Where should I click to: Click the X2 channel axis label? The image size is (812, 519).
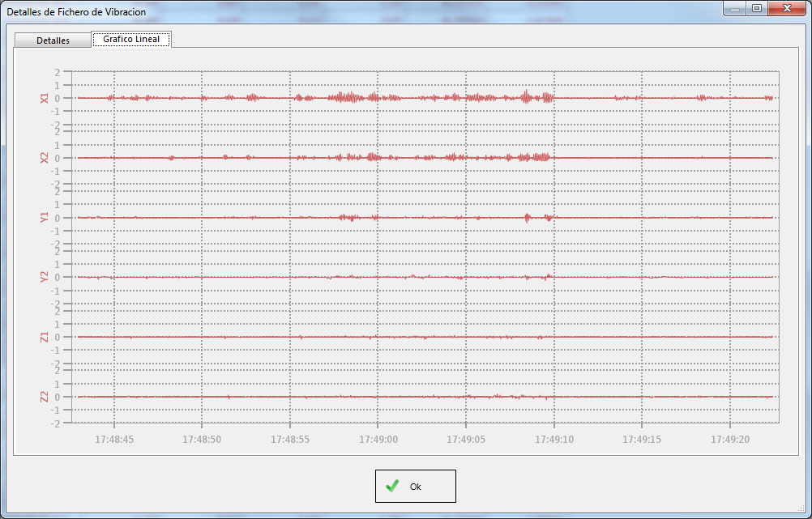[x=45, y=158]
